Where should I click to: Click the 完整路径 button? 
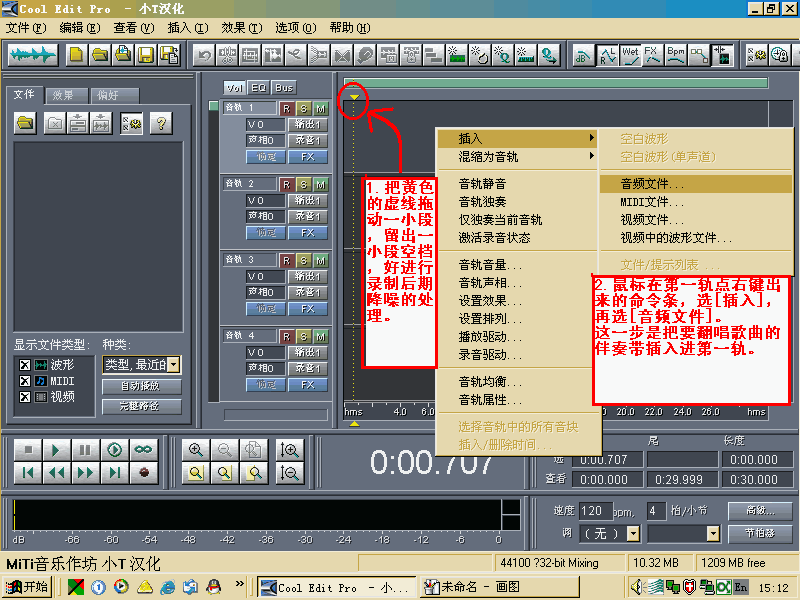(141, 407)
